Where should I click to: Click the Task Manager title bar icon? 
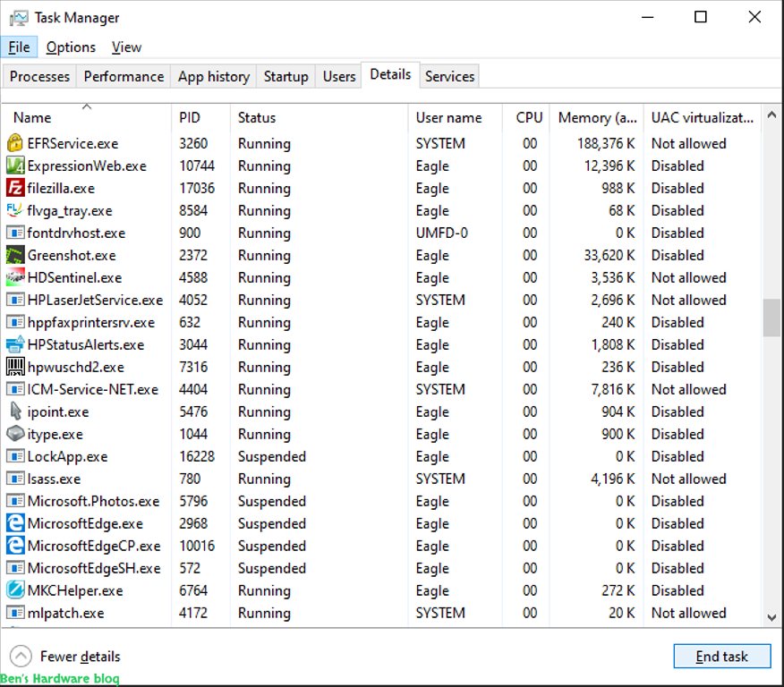point(19,19)
